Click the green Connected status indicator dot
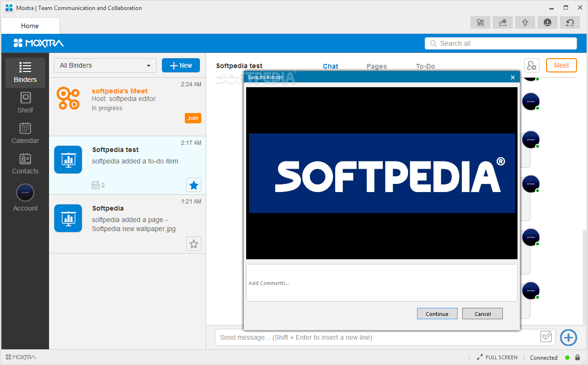This screenshot has height=365, width=588. 567,357
